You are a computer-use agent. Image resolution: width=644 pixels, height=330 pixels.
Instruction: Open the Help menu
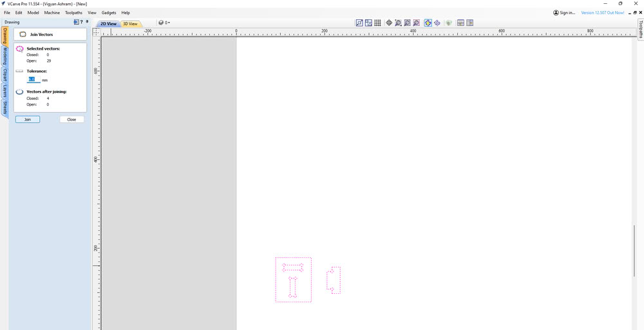[126, 13]
